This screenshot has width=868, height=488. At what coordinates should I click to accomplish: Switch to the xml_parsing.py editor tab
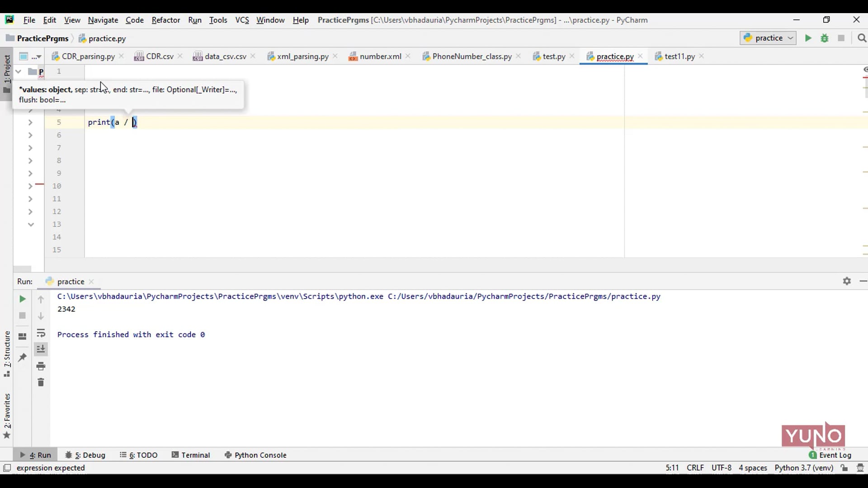click(x=302, y=56)
